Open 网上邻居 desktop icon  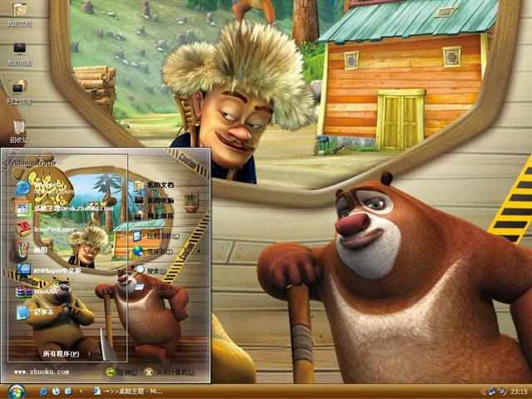[19, 92]
